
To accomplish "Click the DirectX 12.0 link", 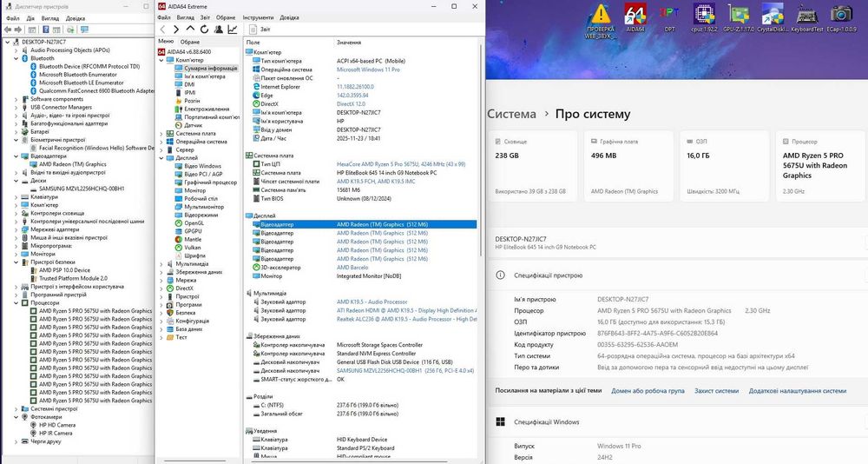I will point(351,103).
